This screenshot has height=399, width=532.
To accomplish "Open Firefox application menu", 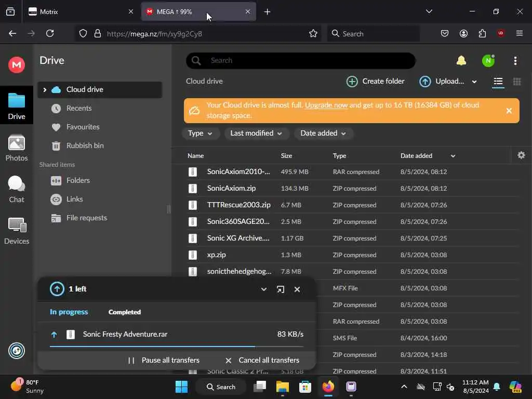I will tap(520, 34).
